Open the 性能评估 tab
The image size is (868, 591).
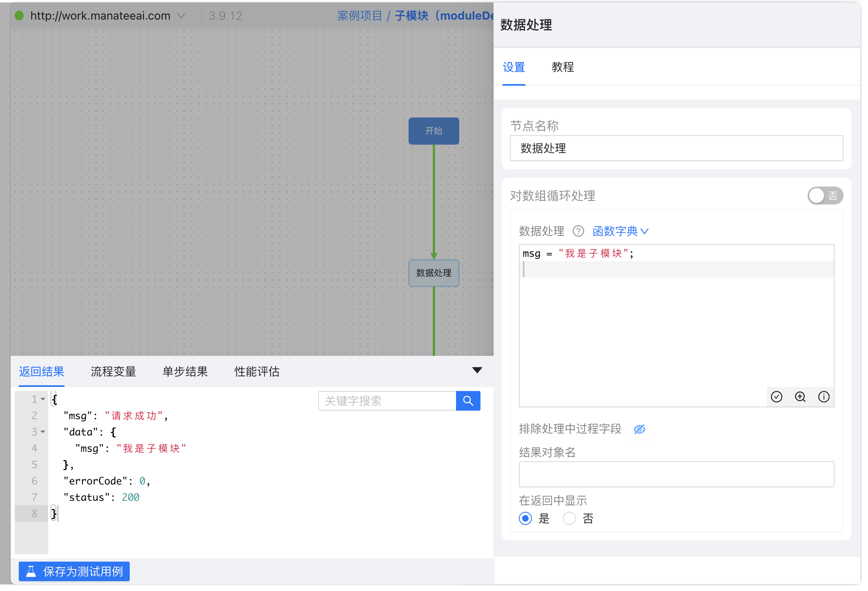coord(257,371)
